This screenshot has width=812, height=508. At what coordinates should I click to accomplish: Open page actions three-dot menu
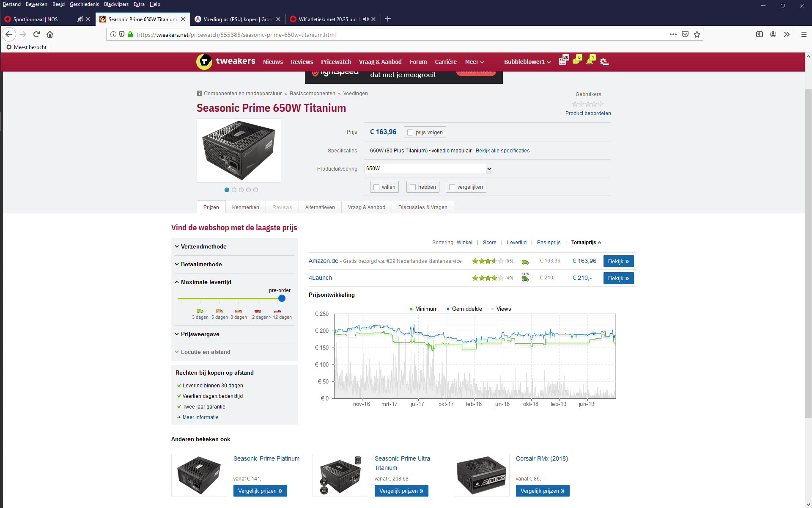pos(673,34)
